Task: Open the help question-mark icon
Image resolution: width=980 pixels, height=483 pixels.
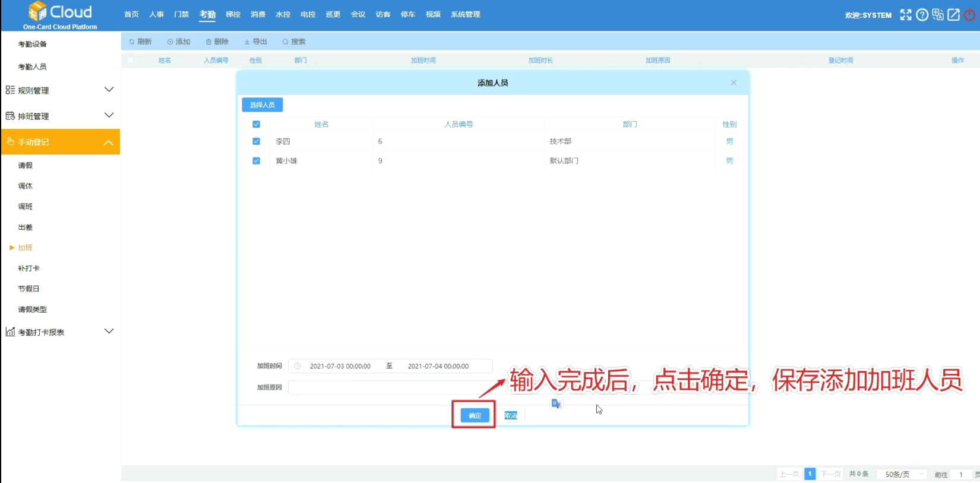Action: point(922,15)
